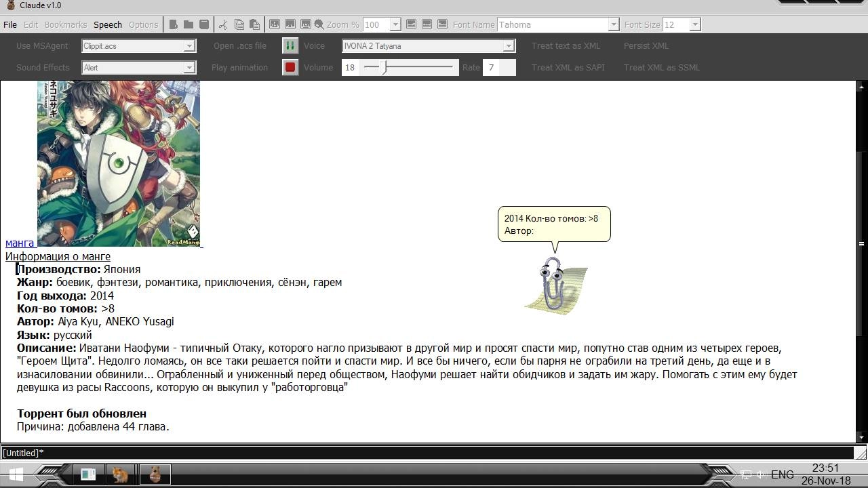Click the volume speaker tray icon
Image resolution: width=868 pixels, height=488 pixels.
(x=761, y=474)
